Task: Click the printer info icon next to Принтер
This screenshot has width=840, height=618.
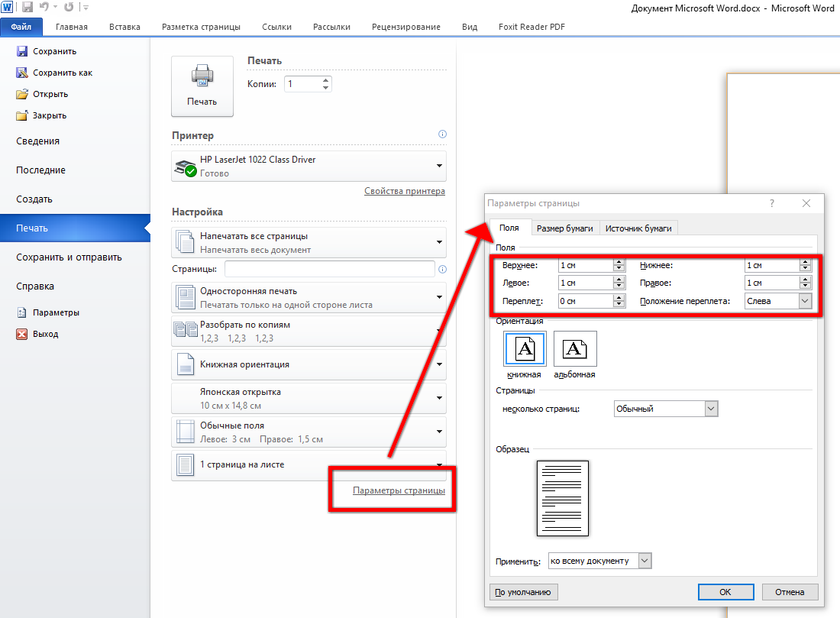Action: click(442, 134)
